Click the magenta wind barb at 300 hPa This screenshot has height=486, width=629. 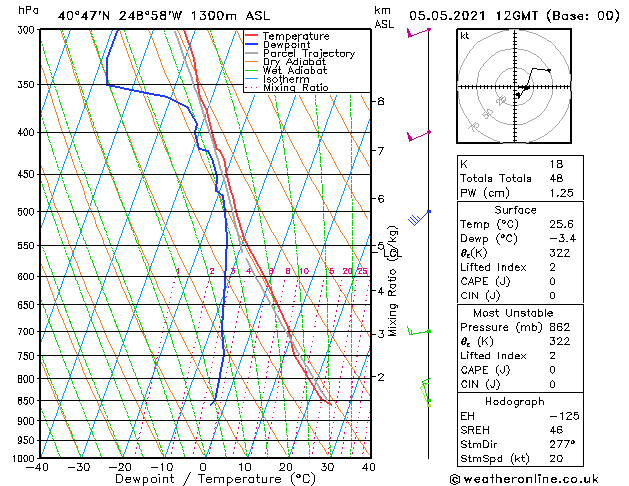[418, 32]
